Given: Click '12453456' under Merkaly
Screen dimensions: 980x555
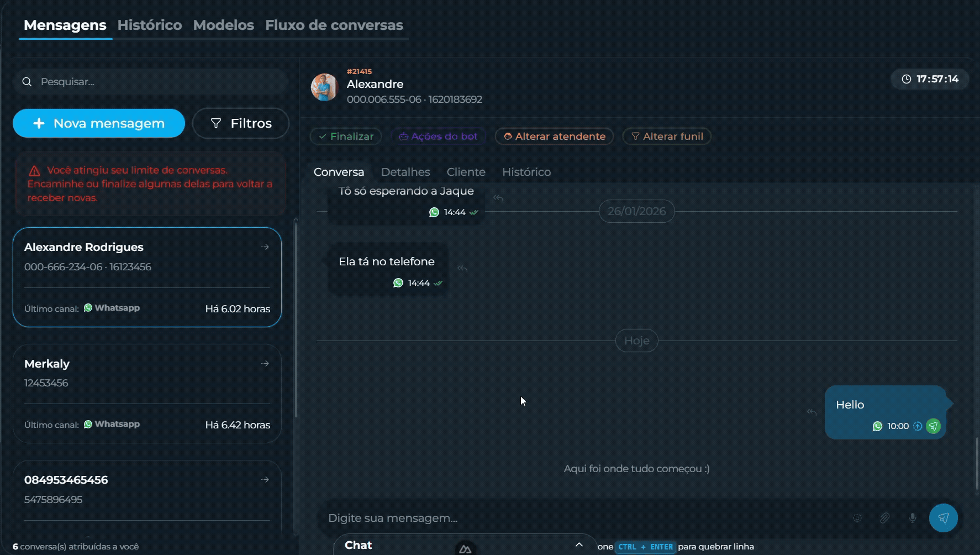Looking at the screenshot, I should coord(46,383).
